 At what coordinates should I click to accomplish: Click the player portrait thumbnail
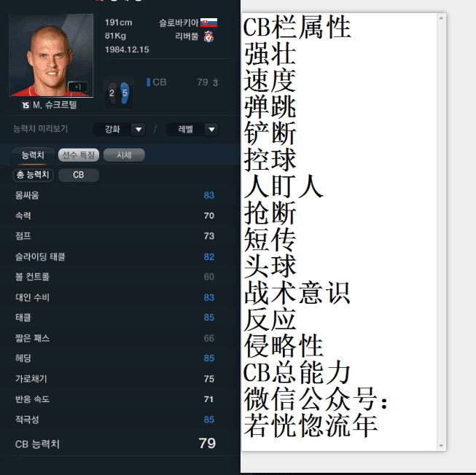coord(51,55)
